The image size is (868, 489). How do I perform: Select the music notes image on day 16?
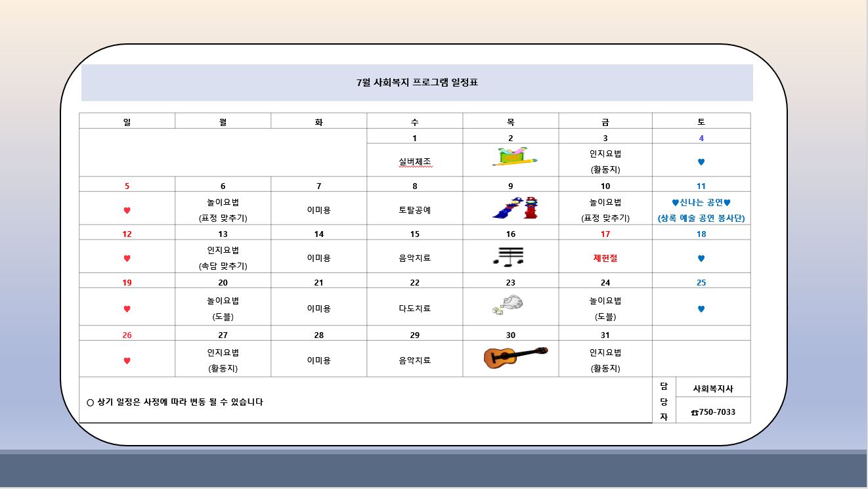pyautogui.click(x=508, y=257)
